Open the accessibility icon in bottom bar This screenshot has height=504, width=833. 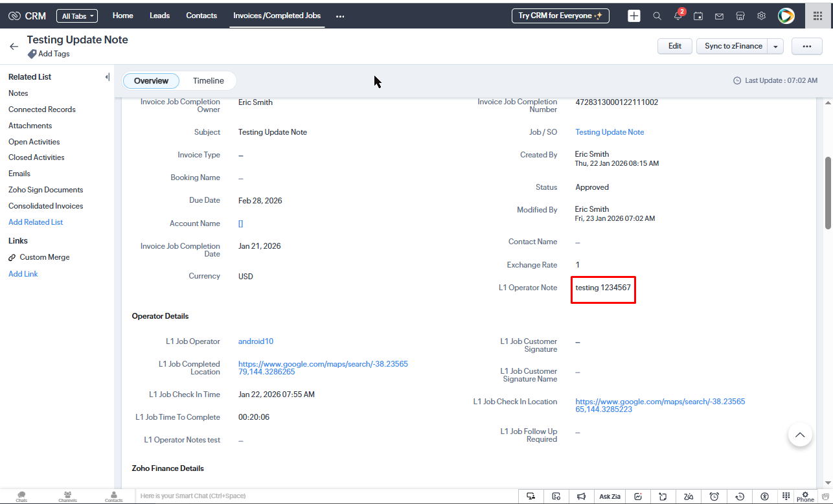pyautogui.click(x=764, y=496)
